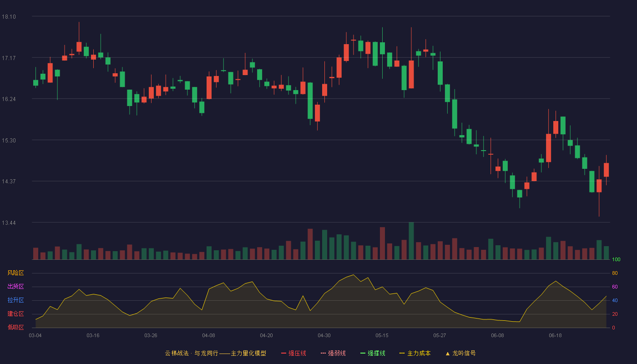Click the 06-18 date axis label
The width and height of the screenshot is (637, 364).
555,335
